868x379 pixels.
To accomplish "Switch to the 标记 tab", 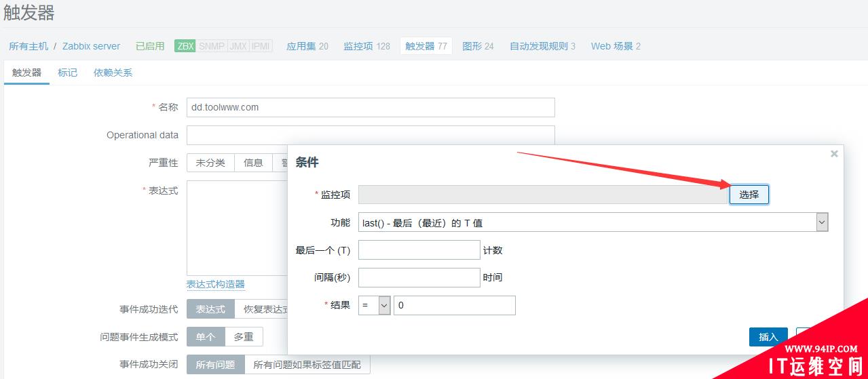I will pyautogui.click(x=68, y=73).
